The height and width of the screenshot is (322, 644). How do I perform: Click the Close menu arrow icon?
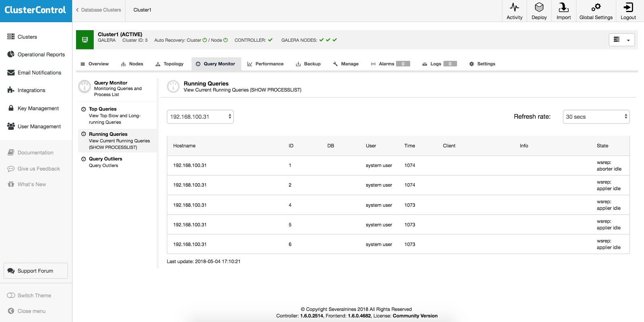click(x=11, y=311)
